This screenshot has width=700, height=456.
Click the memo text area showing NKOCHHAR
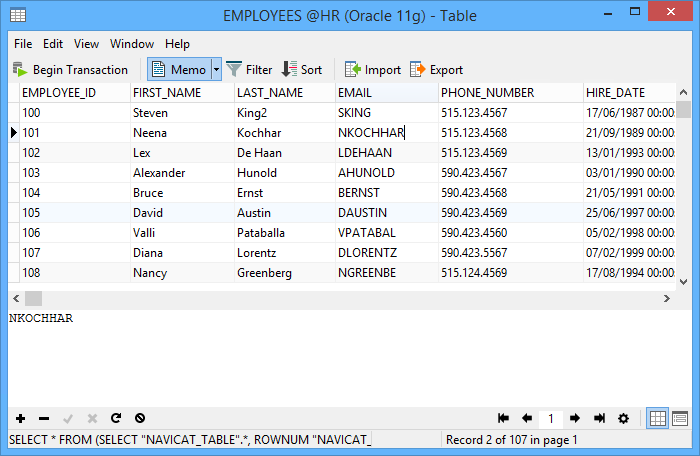(x=350, y=358)
